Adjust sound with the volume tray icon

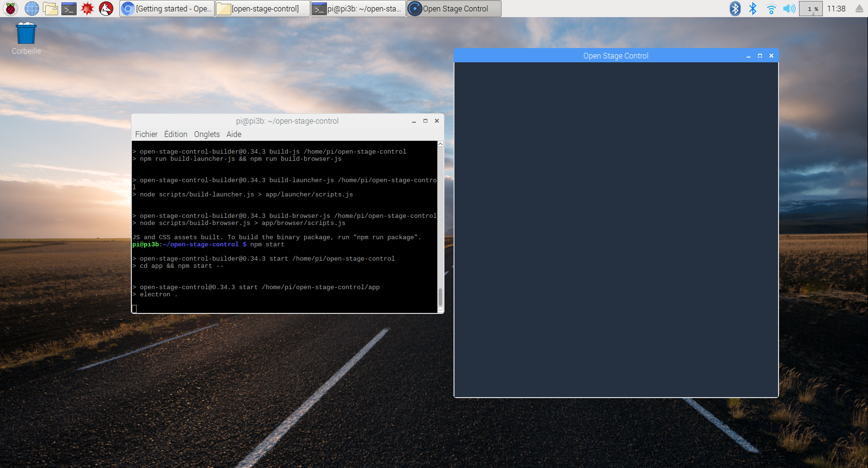tap(789, 8)
